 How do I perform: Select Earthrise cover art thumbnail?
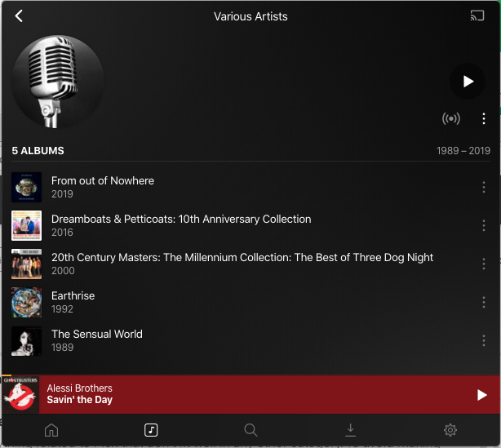pyautogui.click(x=27, y=302)
